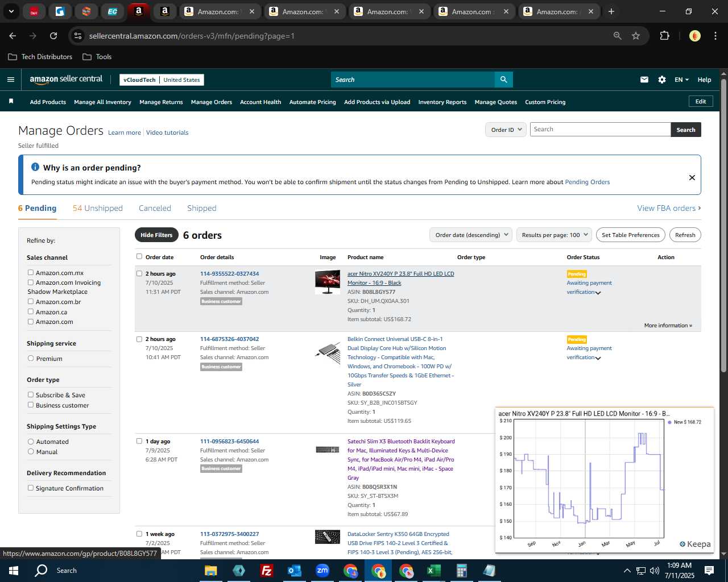728x582 pixels.
Task: Check the Amazon.com.mx sales channel
Action: [x=31, y=273]
